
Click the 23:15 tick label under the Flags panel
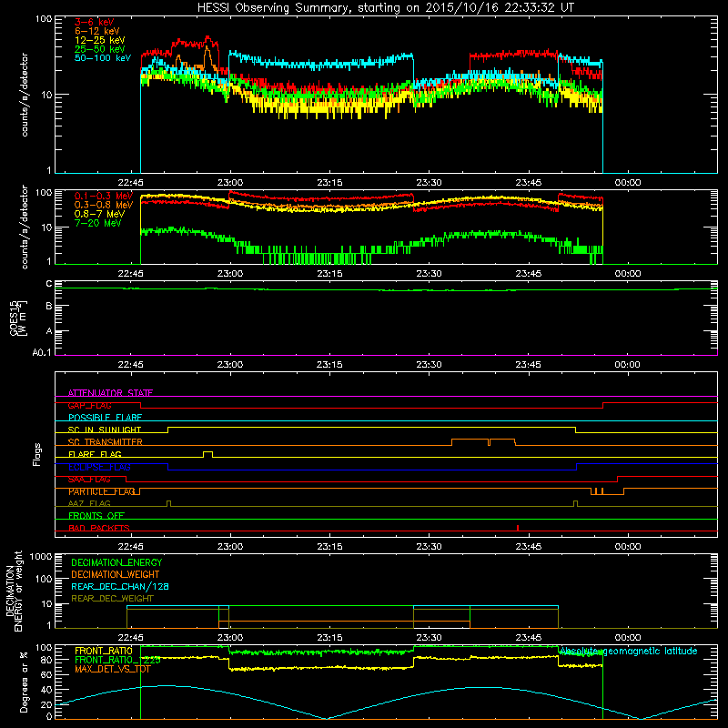click(329, 546)
